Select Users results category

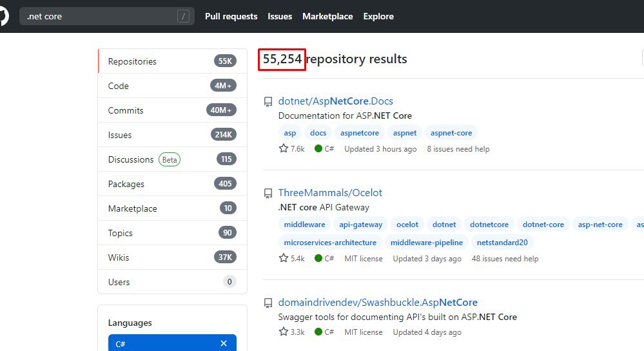click(x=173, y=282)
